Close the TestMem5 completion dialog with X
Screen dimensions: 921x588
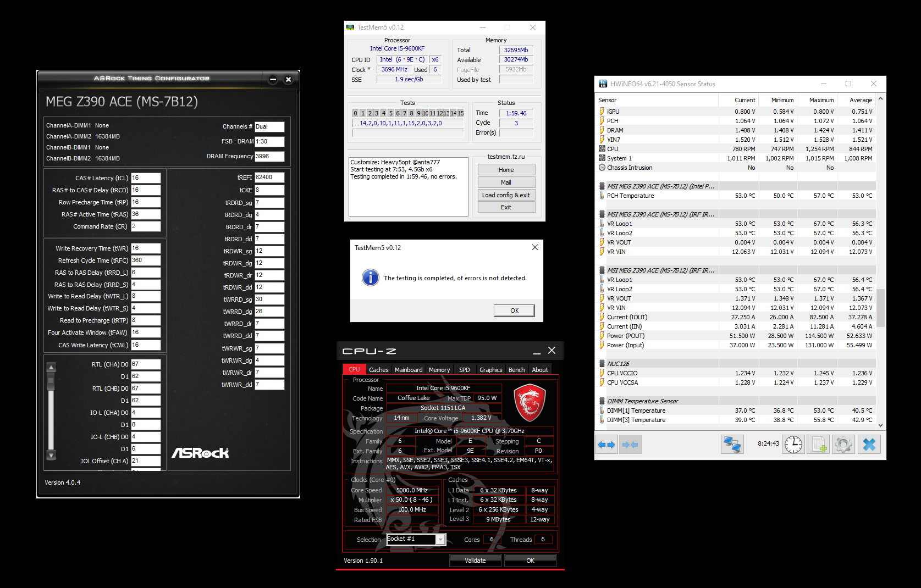click(x=535, y=248)
